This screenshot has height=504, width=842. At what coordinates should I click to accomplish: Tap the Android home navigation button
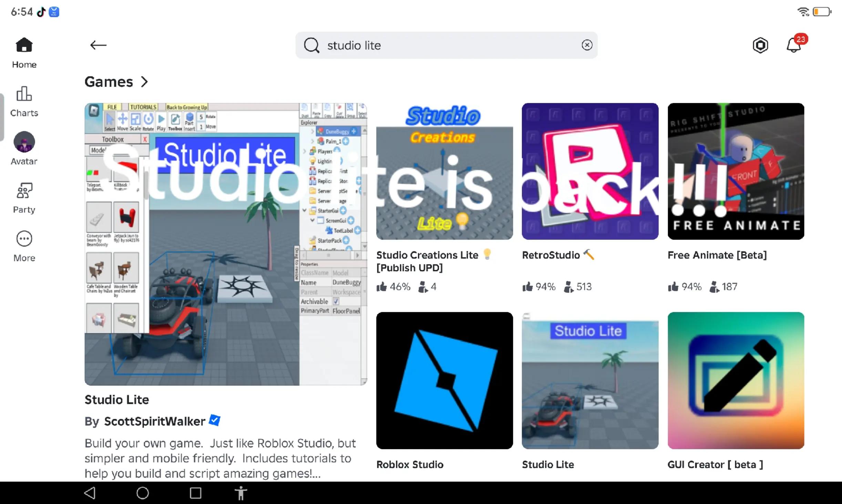coord(143,493)
